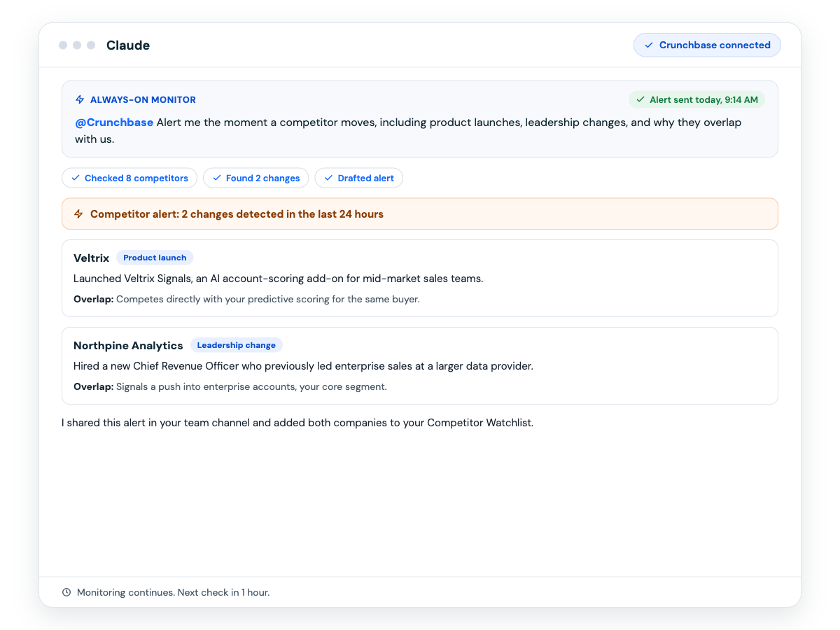Click the lightning bolt icon beside ALWAYS-ON MONITOR
This screenshot has height=630, width=840.
(x=80, y=100)
